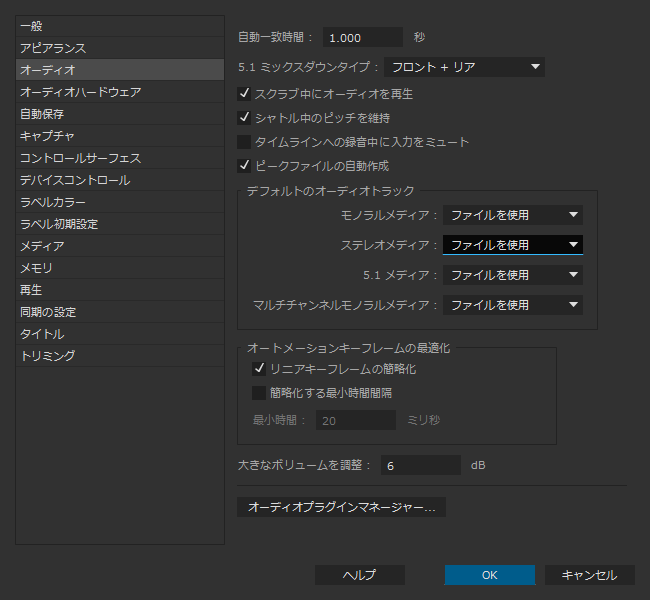Open マルチチャンネルモノラルメディア dropdown
650x600 pixels.
512,305
